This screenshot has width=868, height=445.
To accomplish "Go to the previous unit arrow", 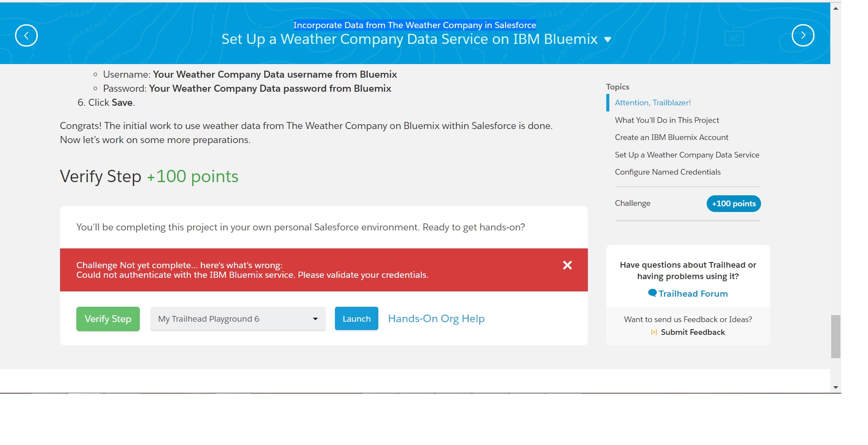I will coord(26,36).
